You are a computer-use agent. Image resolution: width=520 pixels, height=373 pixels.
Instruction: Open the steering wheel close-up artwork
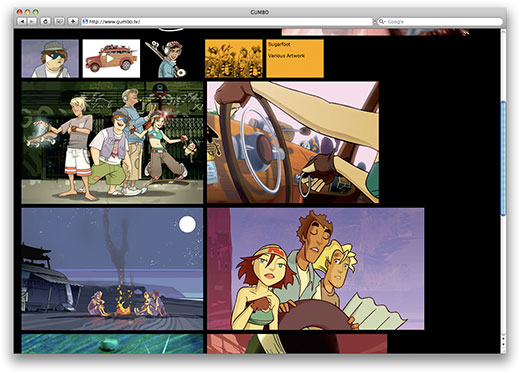[x=293, y=142]
